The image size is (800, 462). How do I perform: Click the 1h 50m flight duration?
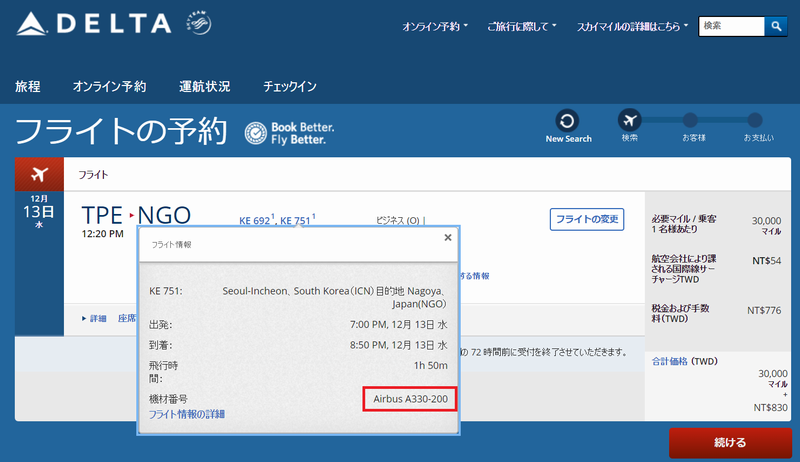(x=431, y=366)
